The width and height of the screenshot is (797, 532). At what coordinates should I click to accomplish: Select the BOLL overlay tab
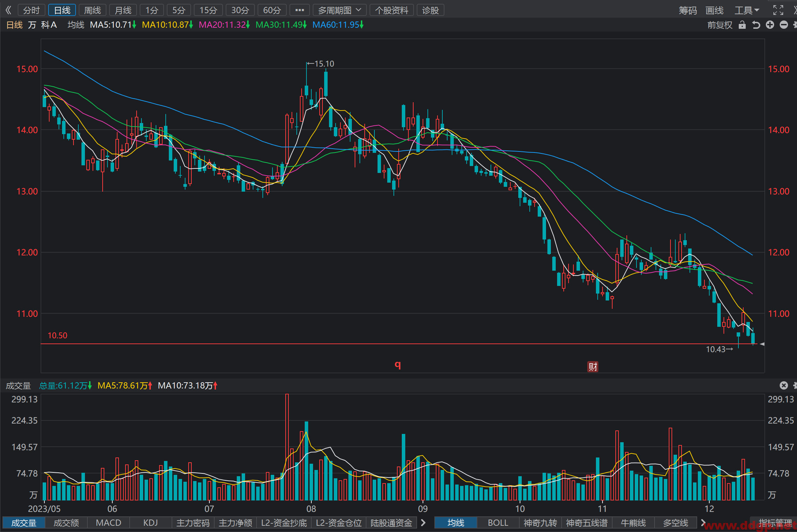point(498,523)
